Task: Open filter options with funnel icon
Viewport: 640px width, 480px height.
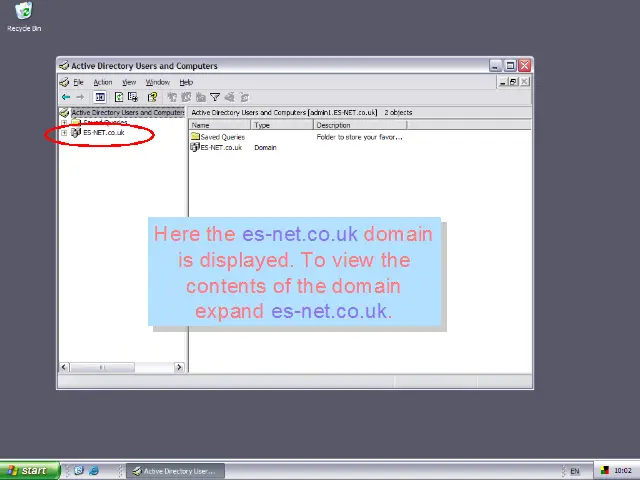Action: (x=215, y=97)
